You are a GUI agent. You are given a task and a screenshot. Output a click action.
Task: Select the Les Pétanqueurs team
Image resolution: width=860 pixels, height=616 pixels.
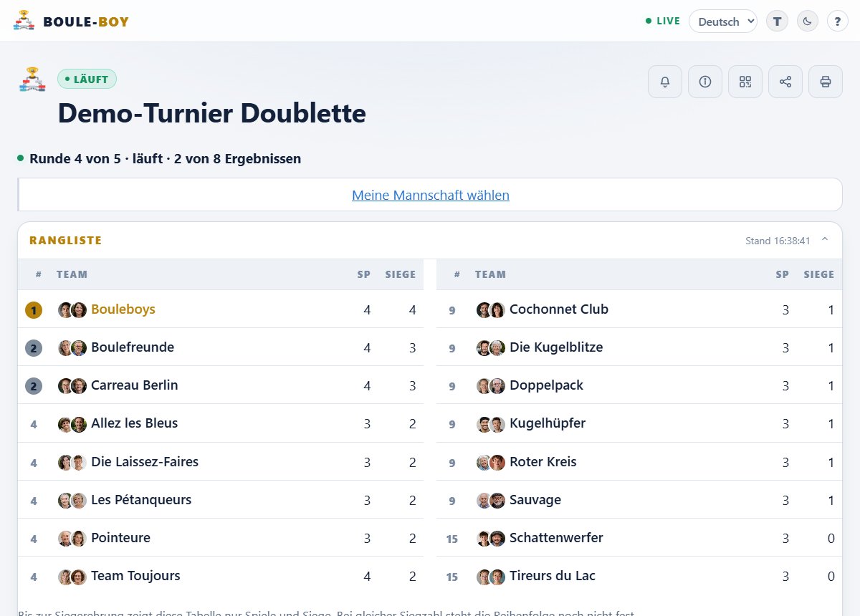141,499
